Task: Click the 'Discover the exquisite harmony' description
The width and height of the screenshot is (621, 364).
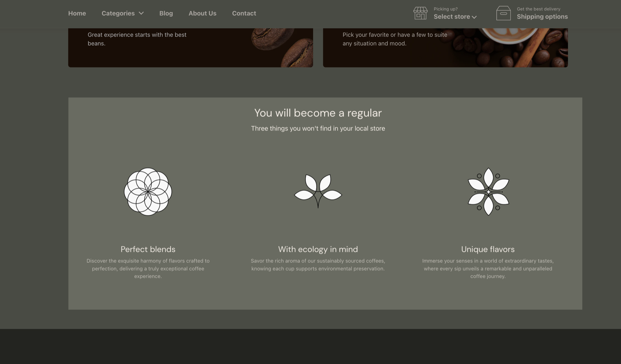Action: pos(148,269)
